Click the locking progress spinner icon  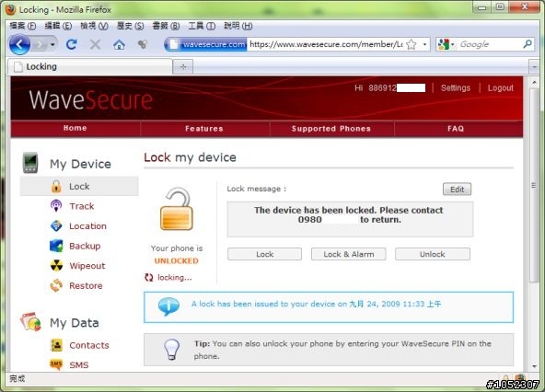[149, 277]
